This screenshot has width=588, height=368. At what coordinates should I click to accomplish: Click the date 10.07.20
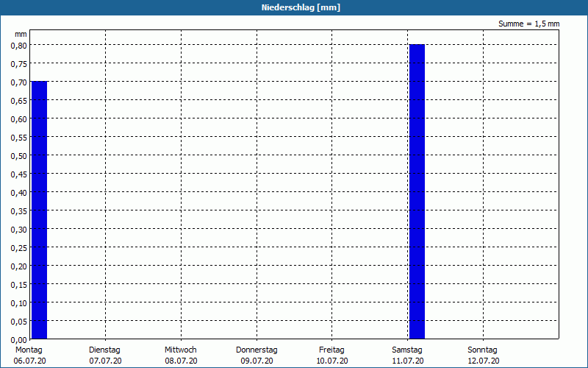332,361
